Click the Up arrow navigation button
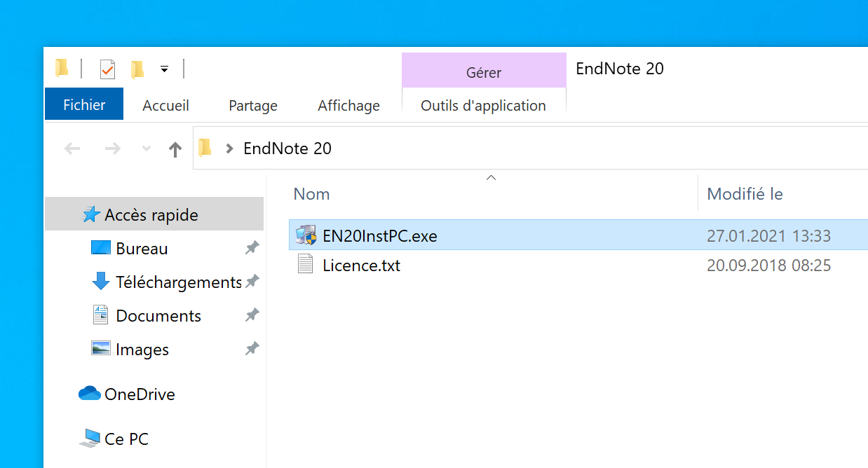 pyautogui.click(x=175, y=149)
